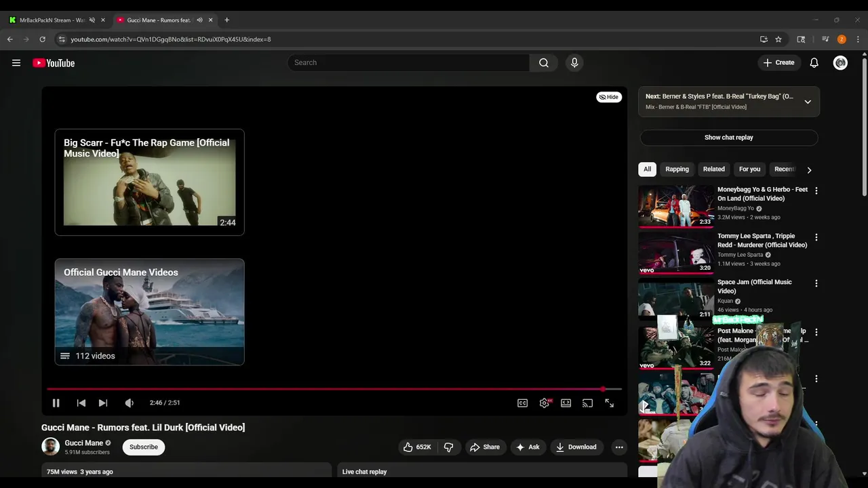Subscribe to Gucci Mane channel
Screen dimensions: 868x488
click(x=144, y=447)
